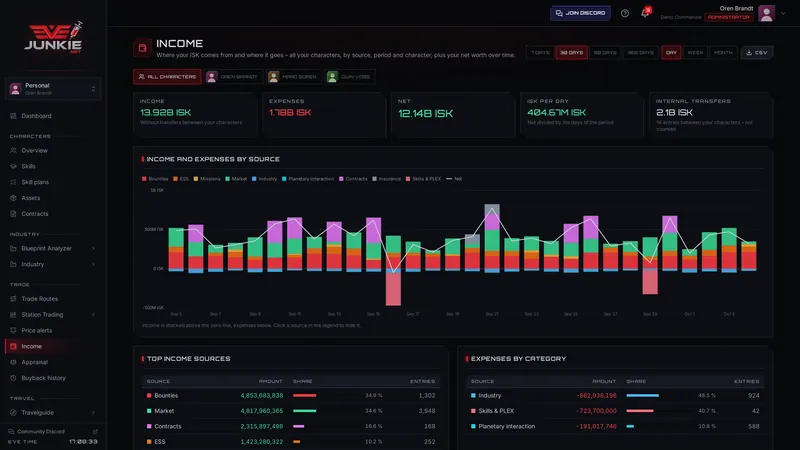Click the Planetary interaction expense row
This screenshot has width=800, height=450.
coord(615,426)
